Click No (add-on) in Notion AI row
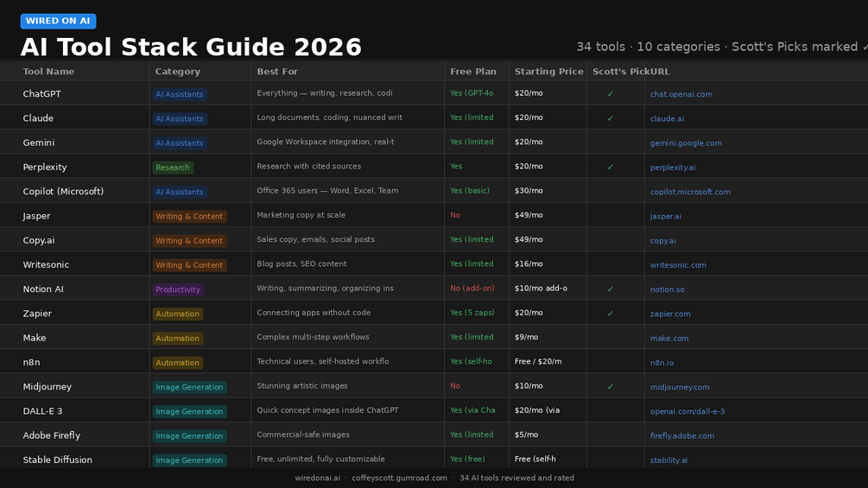 [472, 288]
